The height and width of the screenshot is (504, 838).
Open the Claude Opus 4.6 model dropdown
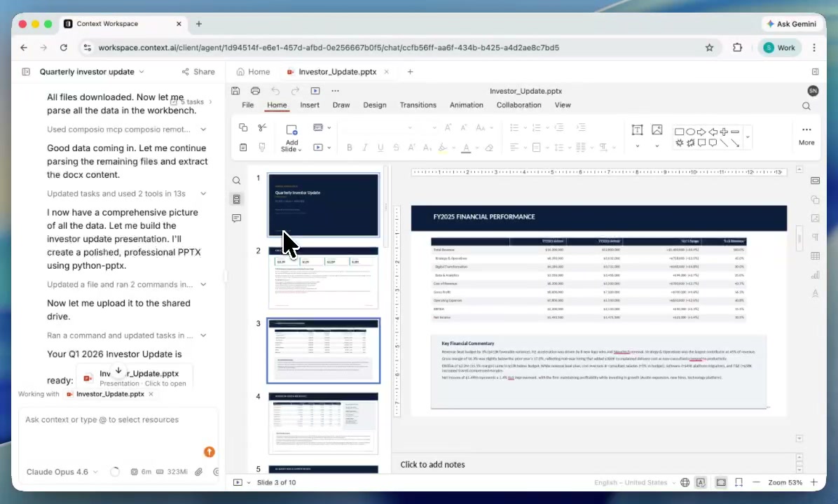[x=62, y=471]
